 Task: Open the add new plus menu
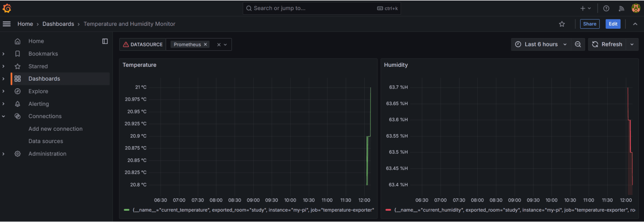[x=585, y=8]
